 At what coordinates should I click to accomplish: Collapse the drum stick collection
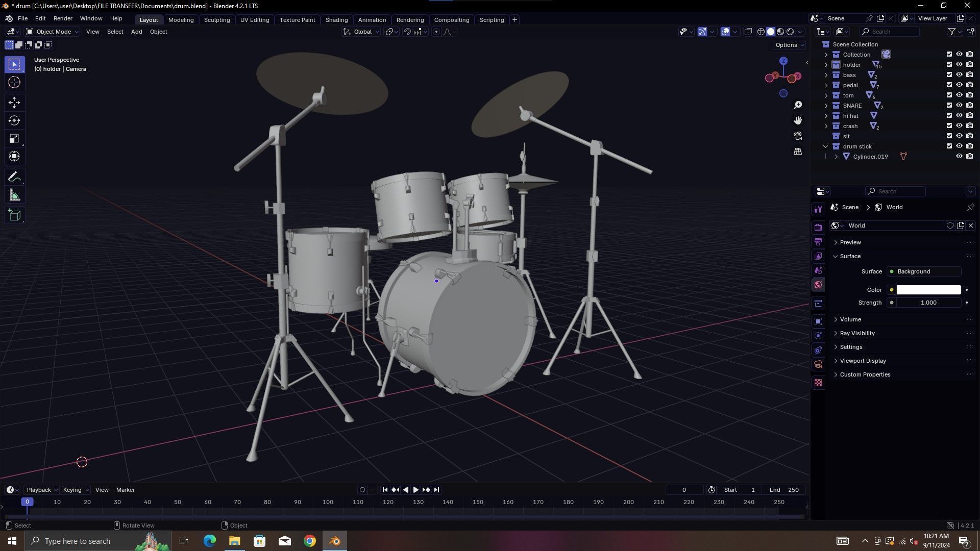826,146
